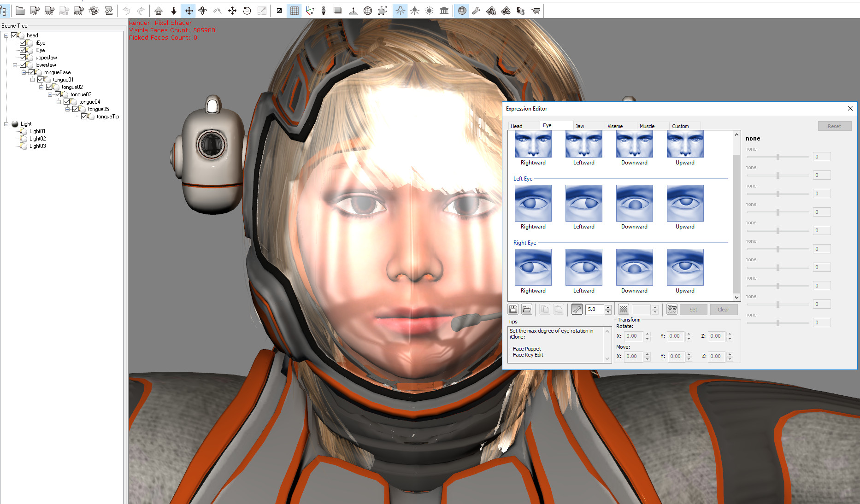Toggle the tongueBase checkbox

pos(32,72)
